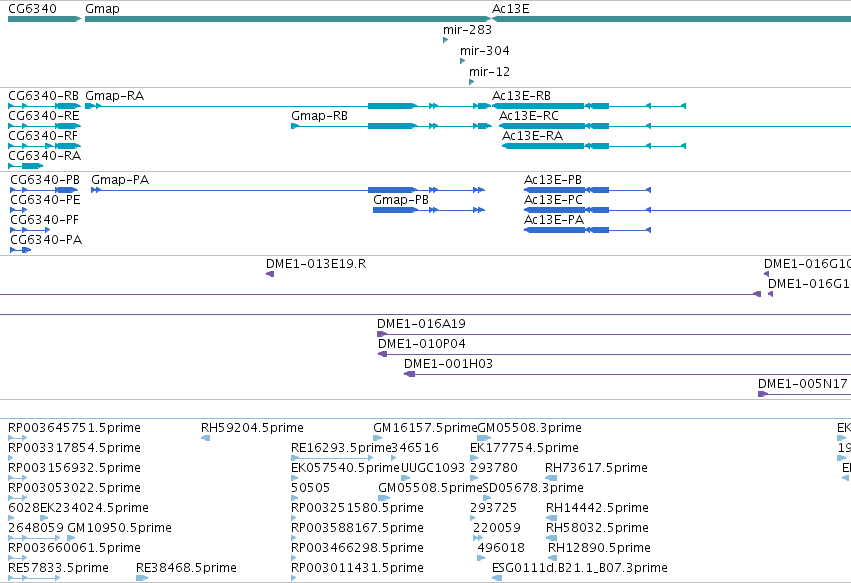
Task: Select protein CG6340-PA label
Action: [x=46, y=240]
